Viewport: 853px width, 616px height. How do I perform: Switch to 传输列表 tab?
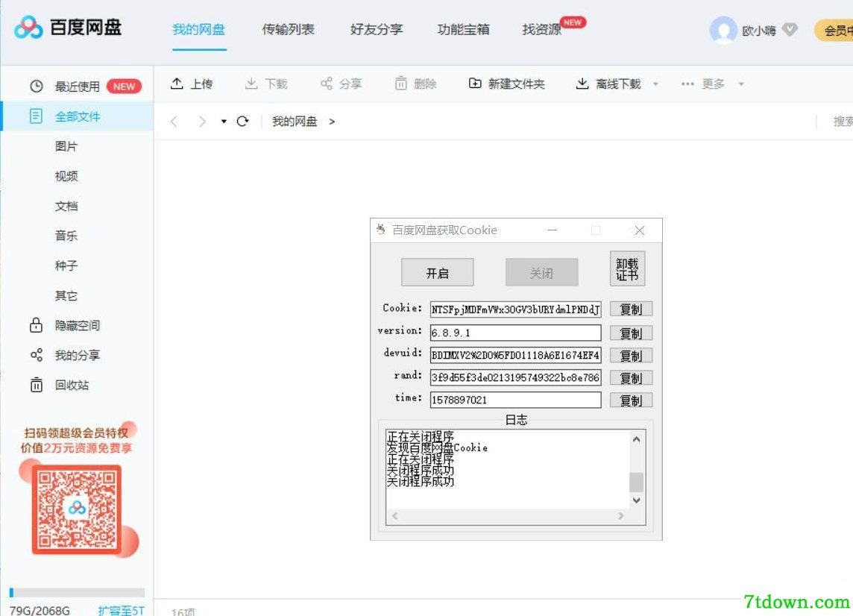[x=289, y=29]
